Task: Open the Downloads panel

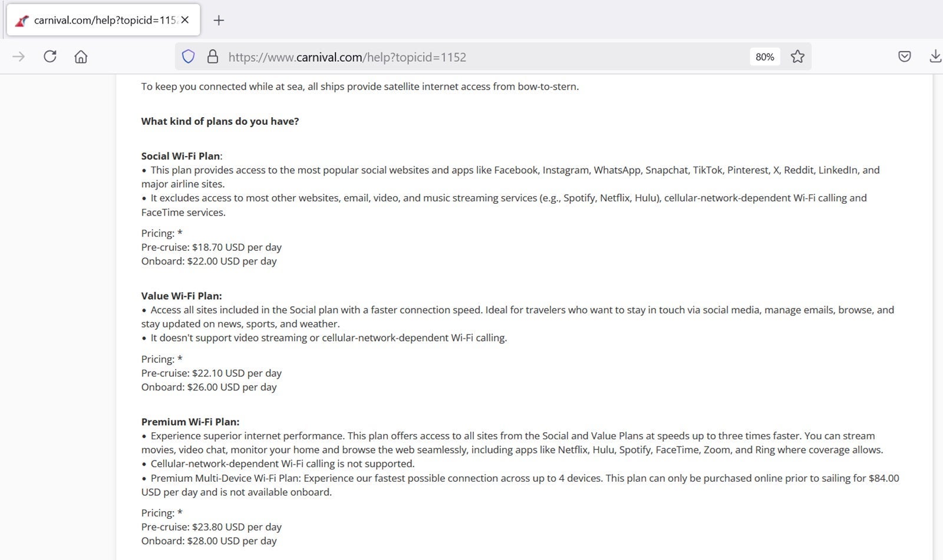Action: coord(934,57)
